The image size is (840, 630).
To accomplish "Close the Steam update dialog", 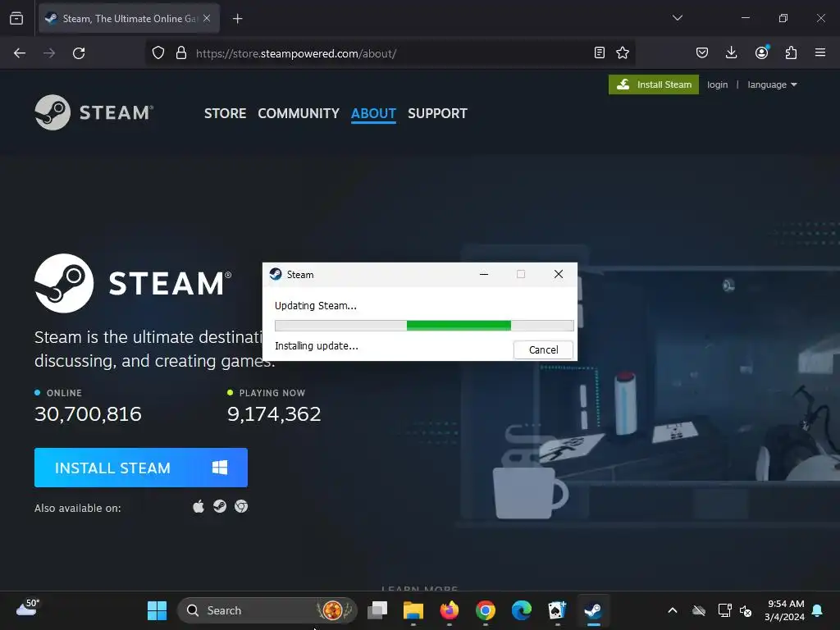I will (558, 274).
